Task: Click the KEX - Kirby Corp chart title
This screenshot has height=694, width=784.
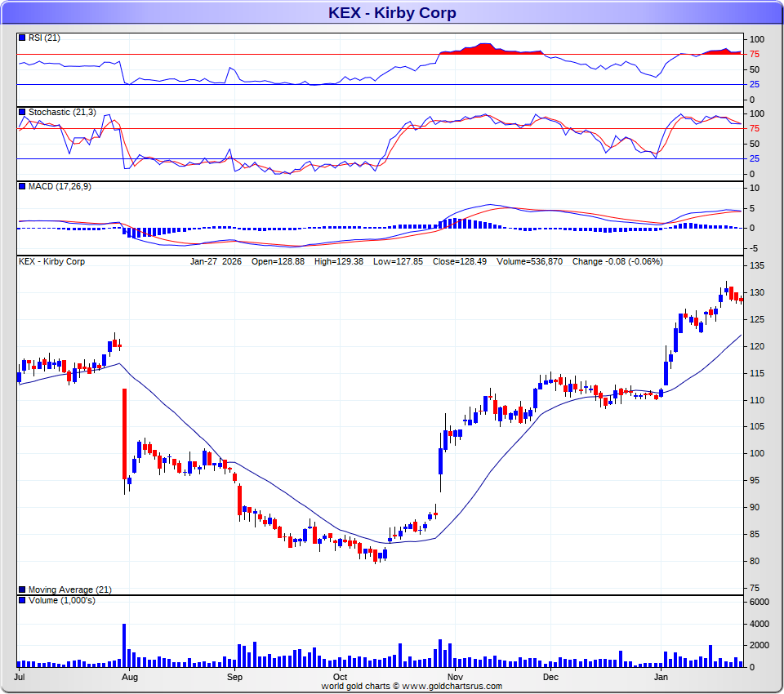Action: coord(392,12)
